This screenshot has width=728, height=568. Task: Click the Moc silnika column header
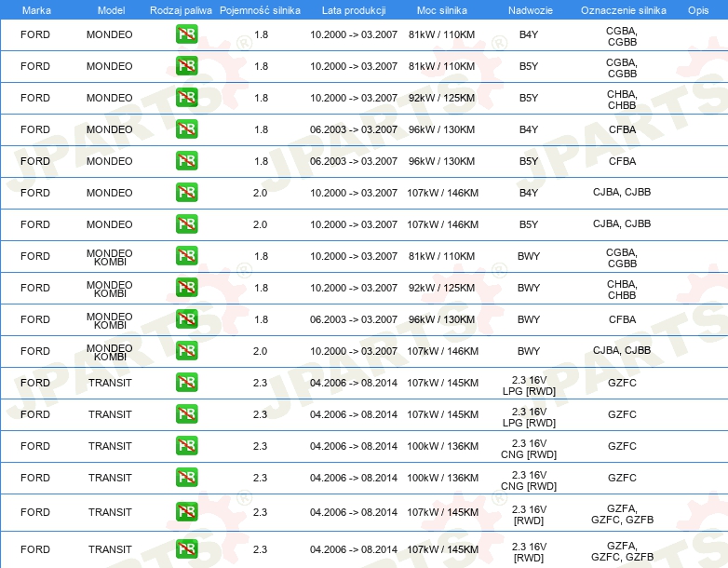[x=442, y=10]
